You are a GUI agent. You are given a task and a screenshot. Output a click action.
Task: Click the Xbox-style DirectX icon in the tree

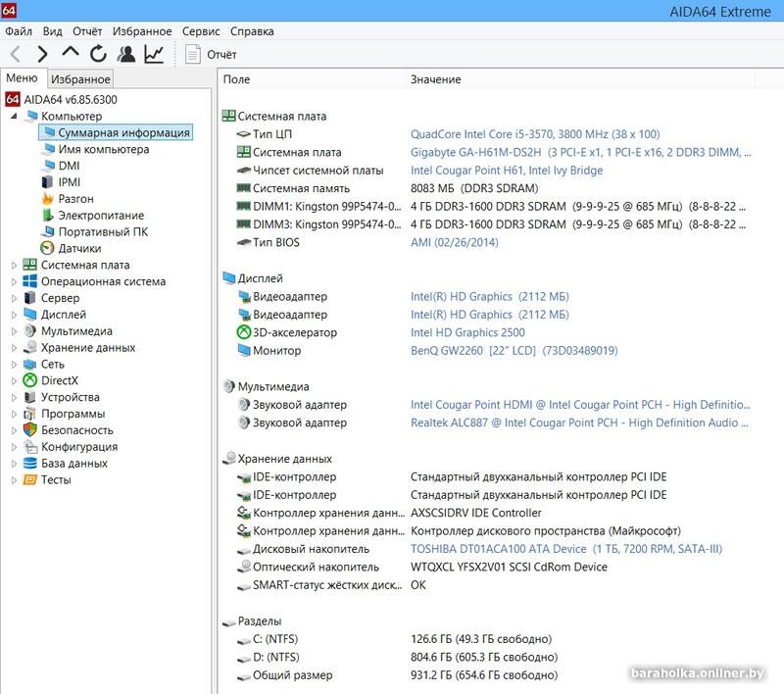[30, 380]
